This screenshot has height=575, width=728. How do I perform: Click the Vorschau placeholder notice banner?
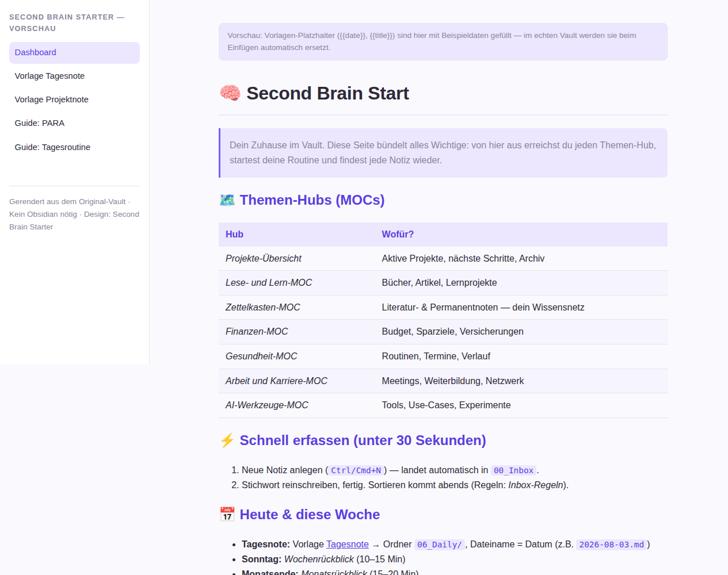click(443, 41)
